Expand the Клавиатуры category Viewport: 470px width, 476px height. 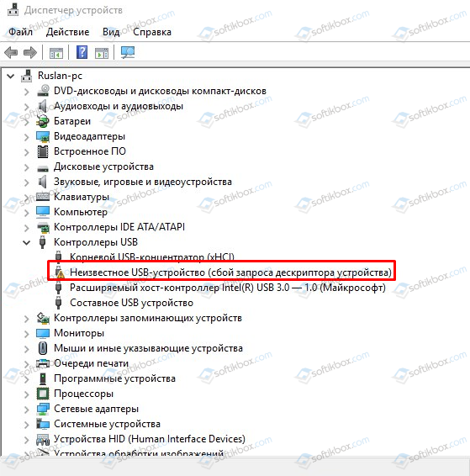27,198
